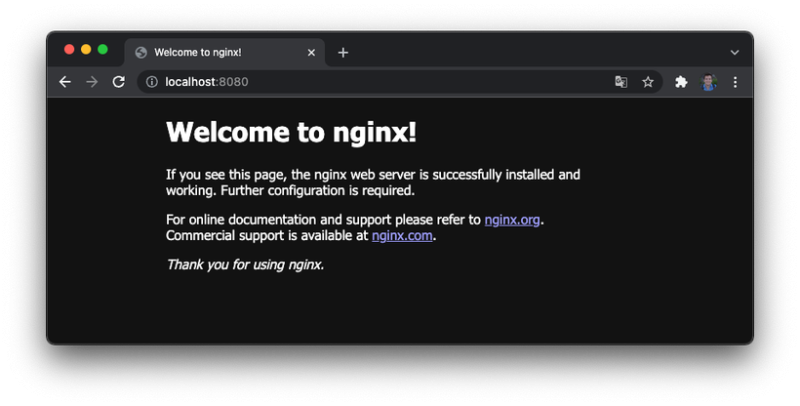Image resolution: width=800 pixels, height=406 pixels.
Task: Expand the tab search chevron
Action: pyautogui.click(x=735, y=53)
